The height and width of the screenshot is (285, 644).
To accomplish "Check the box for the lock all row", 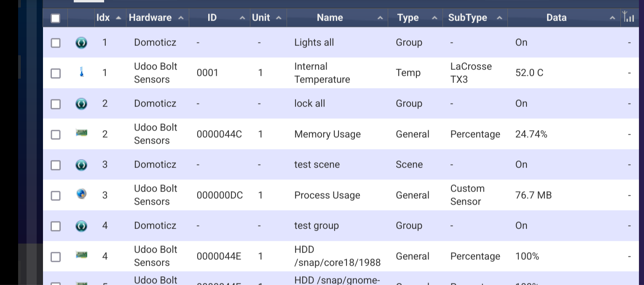I will 56,104.
